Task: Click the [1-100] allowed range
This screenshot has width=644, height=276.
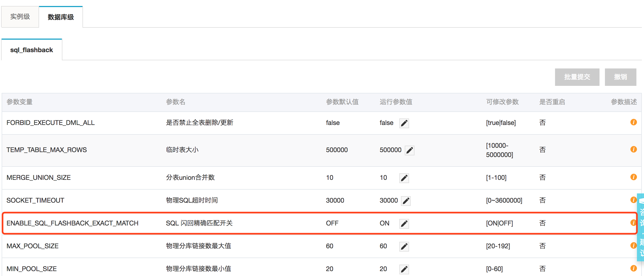Action: coord(496,178)
